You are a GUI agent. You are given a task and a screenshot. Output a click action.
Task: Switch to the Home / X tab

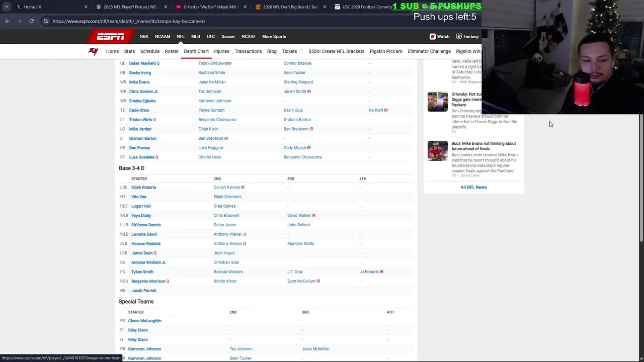tap(50, 7)
